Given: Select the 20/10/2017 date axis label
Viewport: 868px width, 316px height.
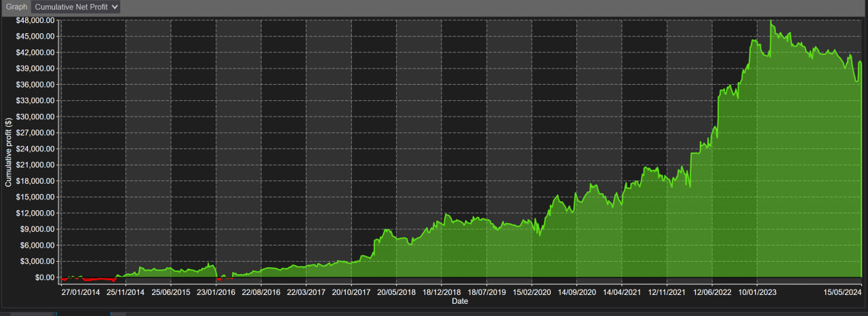Looking at the screenshot, I should [351, 292].
